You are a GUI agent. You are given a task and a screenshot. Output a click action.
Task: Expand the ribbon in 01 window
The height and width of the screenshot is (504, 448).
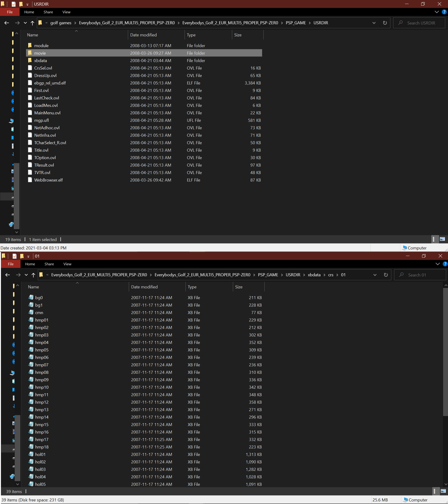point(438,264)
